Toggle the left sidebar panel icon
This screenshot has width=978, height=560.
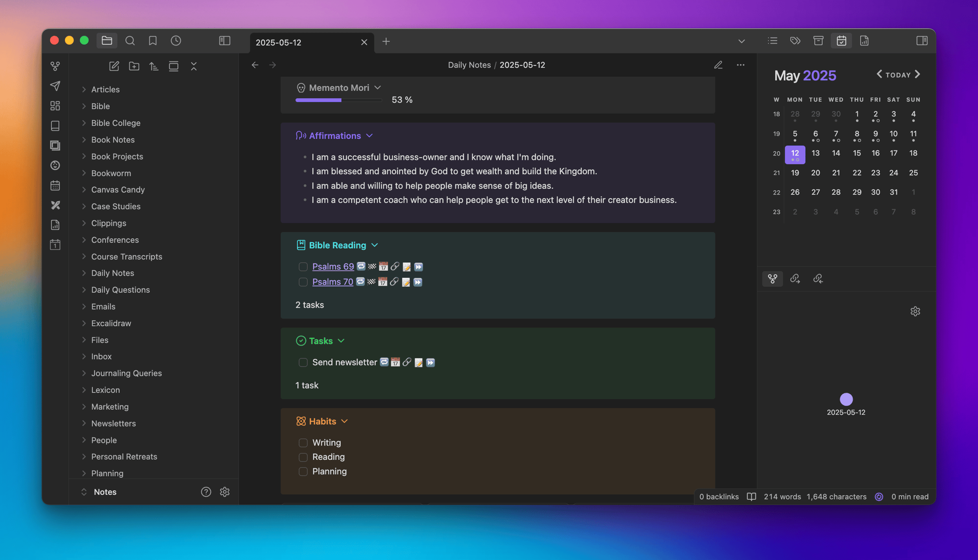coord(225,41)
